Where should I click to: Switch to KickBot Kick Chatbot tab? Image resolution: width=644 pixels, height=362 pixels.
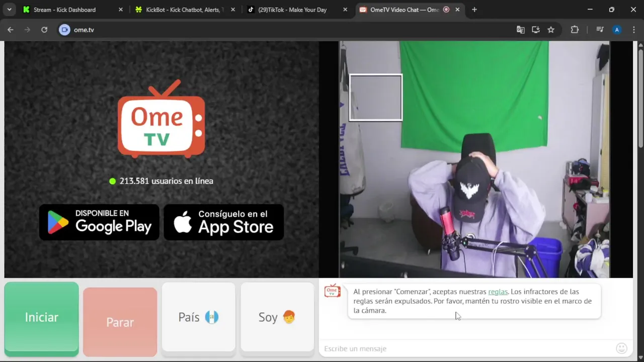point(185,10)
